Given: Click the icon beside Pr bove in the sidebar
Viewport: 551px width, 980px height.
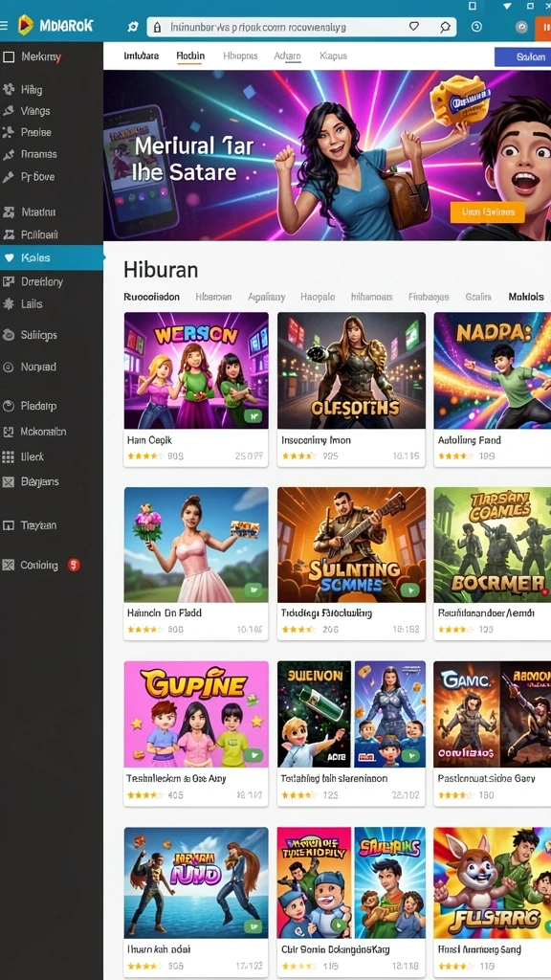Looking at the screenshot, I should tap(8, 177).
